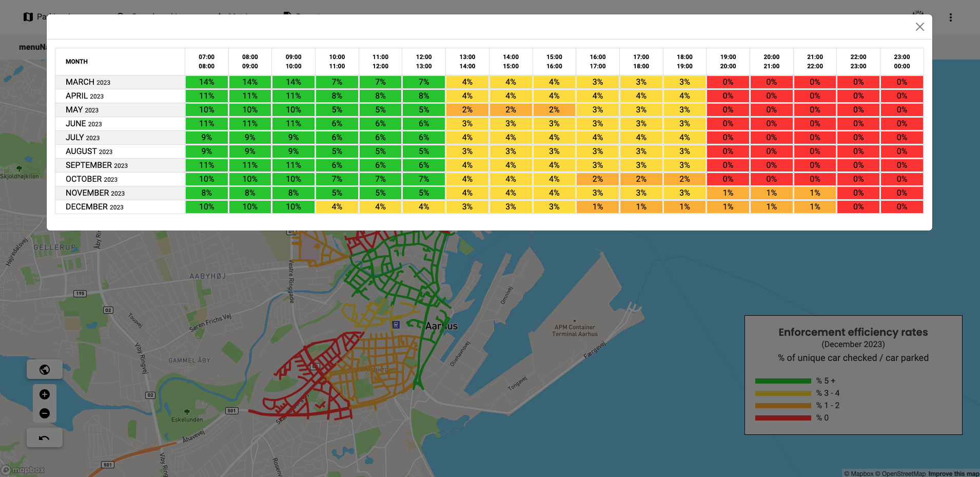Zoom out of the map
This screenshot has width=980, height=477.
coord(45,413)
